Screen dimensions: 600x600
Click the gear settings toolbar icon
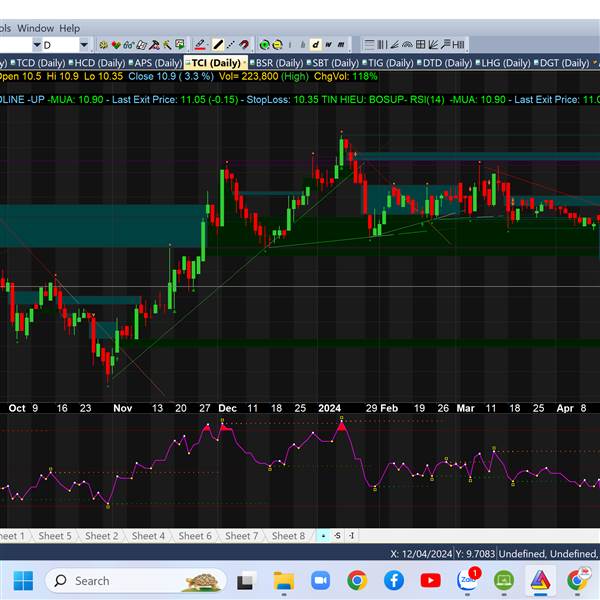tap(103, 45)
